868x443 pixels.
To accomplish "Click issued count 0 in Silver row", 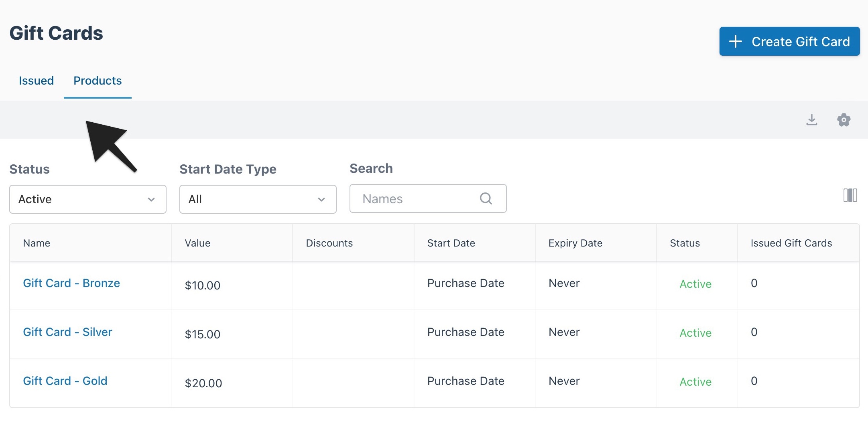I will [754, 332].
